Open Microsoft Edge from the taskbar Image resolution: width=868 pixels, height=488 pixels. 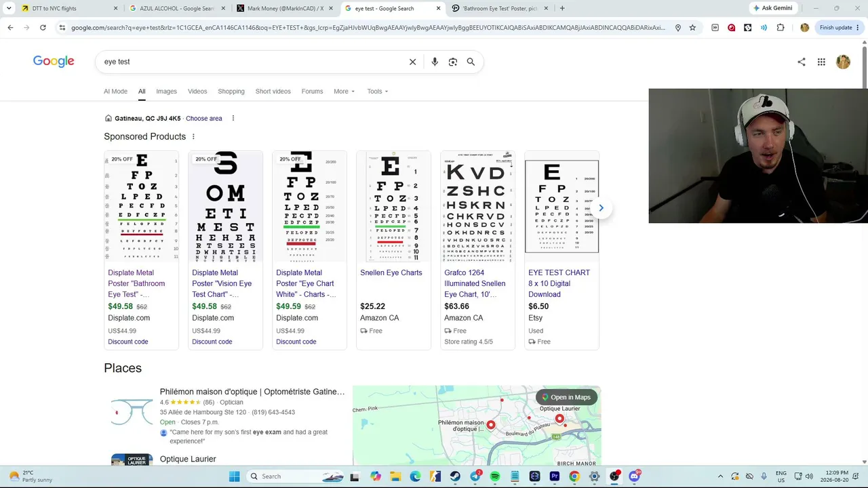click(x=415, y=476)
